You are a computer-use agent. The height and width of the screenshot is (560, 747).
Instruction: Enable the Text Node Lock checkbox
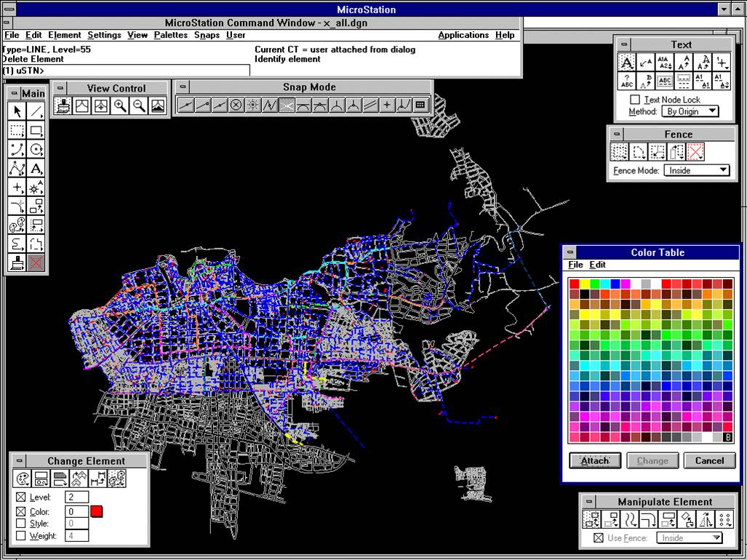[x=634, y=100]
